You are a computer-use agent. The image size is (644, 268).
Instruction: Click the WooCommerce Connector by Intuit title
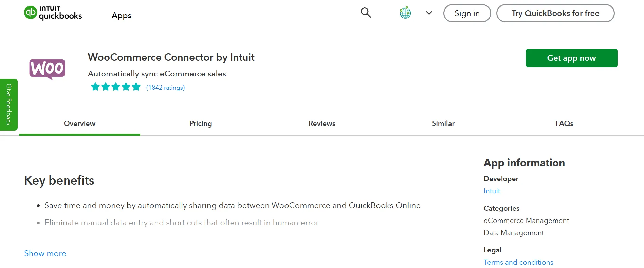[x=171, y=57]
